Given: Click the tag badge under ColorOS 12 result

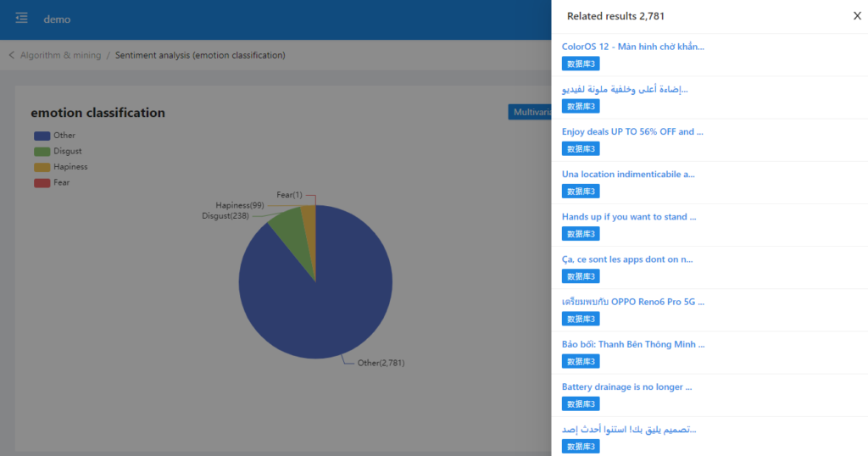Looking at the screenshot, I should (581, 64).
